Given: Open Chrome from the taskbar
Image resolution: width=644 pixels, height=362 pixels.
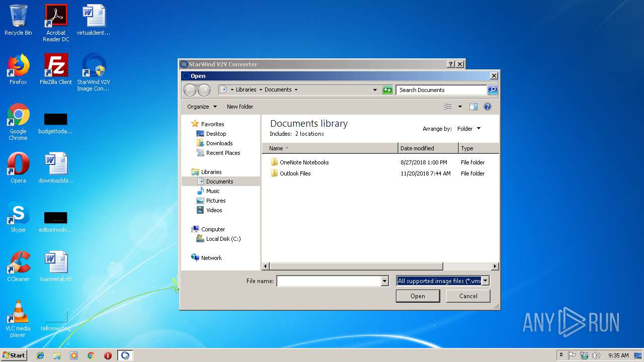Looking at the screenshot, I should [x=91, y=355].
